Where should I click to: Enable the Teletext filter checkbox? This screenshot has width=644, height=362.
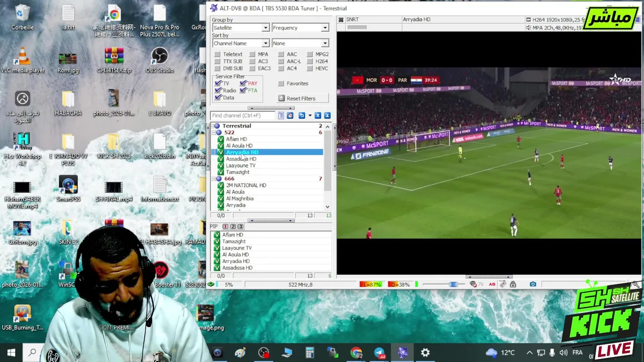tap(218, 54)
